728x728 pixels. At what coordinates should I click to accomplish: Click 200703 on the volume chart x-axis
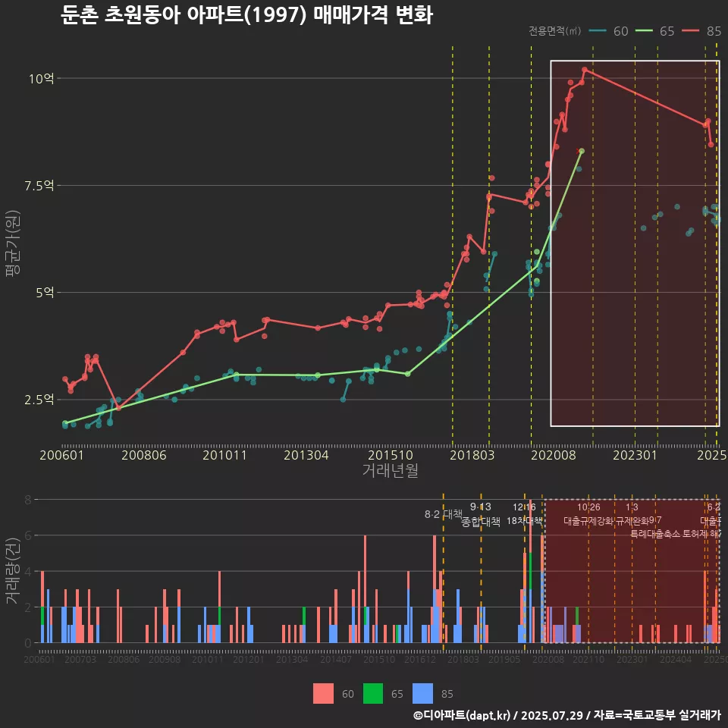[80, 659]
